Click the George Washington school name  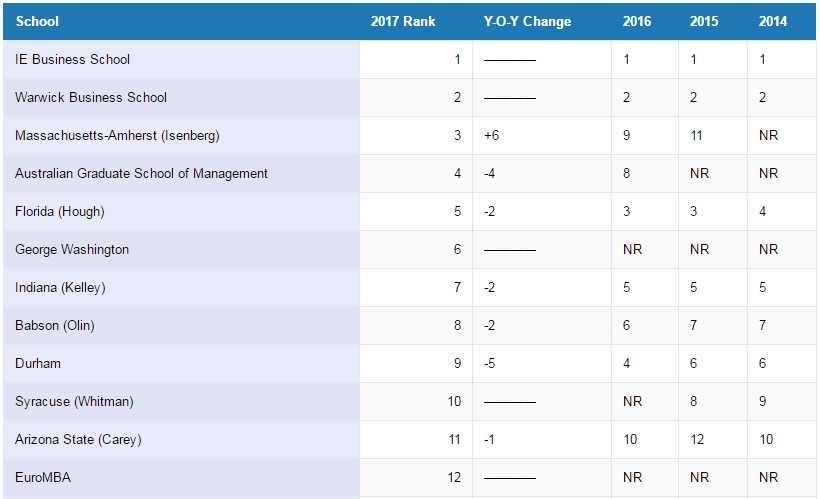click(72, 250)
